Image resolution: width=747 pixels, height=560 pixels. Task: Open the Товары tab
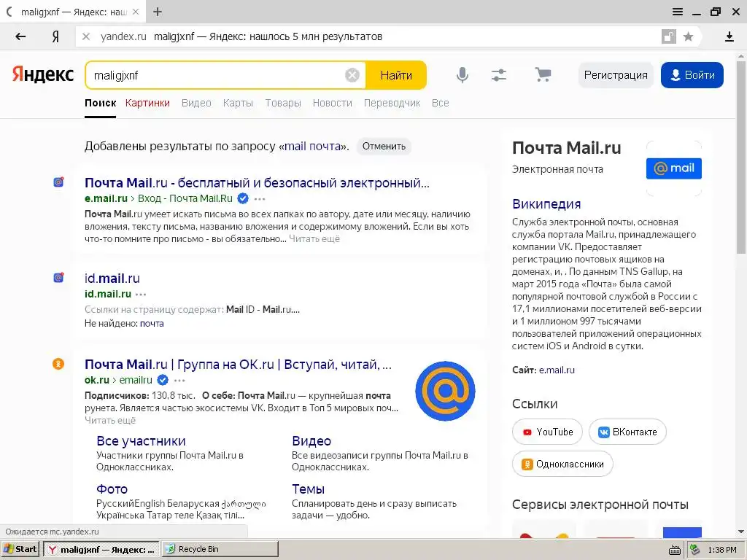[x=283, y=103]
